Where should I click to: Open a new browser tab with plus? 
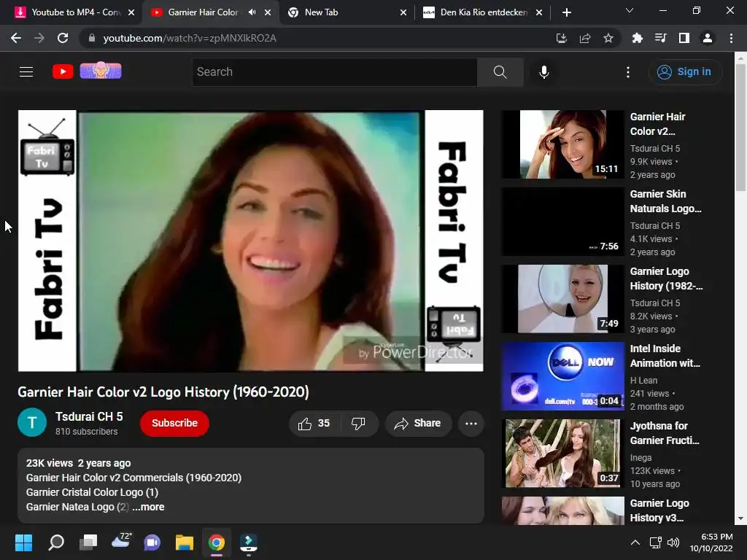566,12
